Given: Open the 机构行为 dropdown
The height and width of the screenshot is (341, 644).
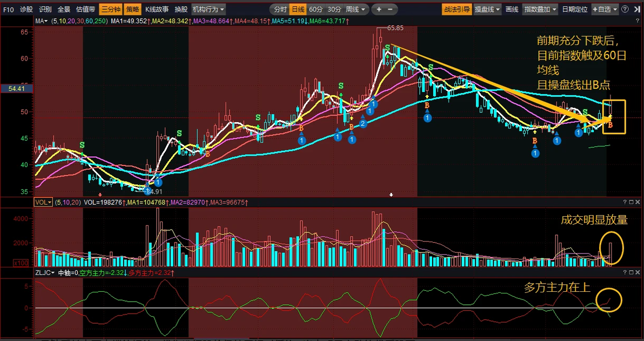Looking at the screenshot, I should 208,9.
